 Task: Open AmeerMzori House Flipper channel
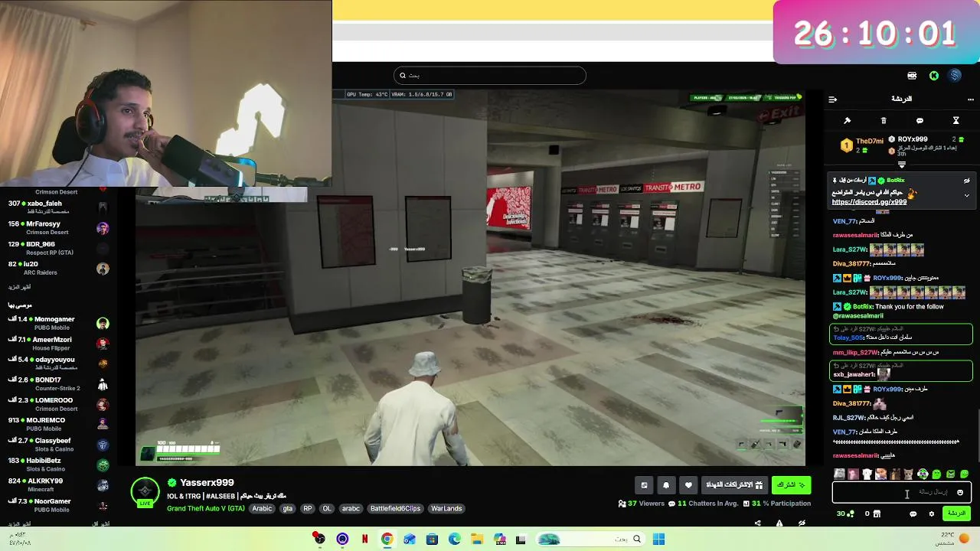(x=58, y=344)
